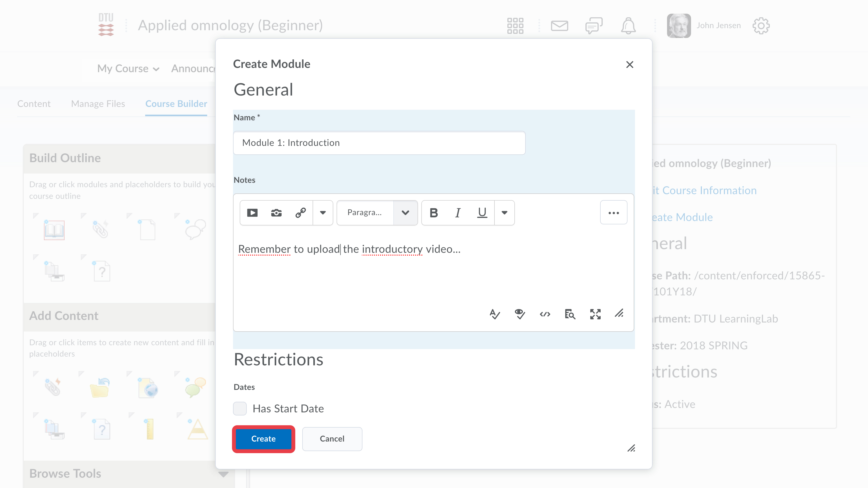The width and height of the screenshot is (868, 488).
Task: Toggle Italic formatting in Notes editor
Action: 458,213
